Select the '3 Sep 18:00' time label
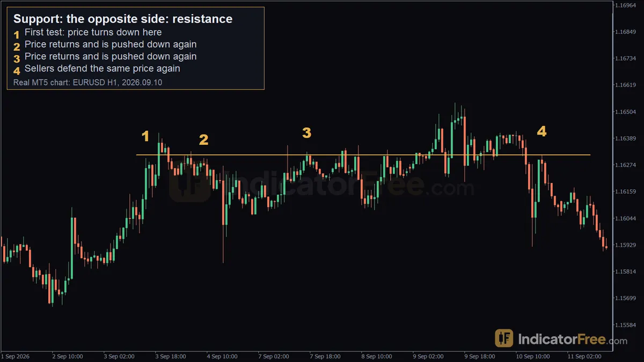Screen dimensions: 644x362 pos(171,356)
